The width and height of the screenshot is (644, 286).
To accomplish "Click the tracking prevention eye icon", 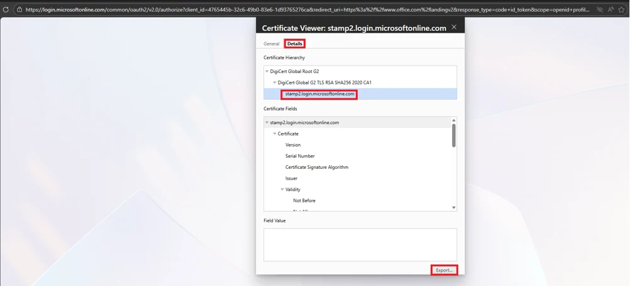I will pos(599,9).
